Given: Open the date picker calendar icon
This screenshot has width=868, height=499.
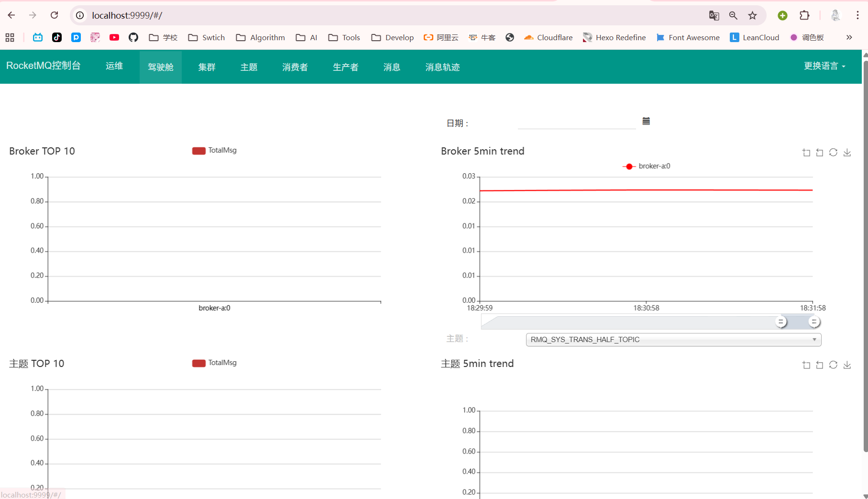Looking at the screenshot, I should click(x=646, y=121).
